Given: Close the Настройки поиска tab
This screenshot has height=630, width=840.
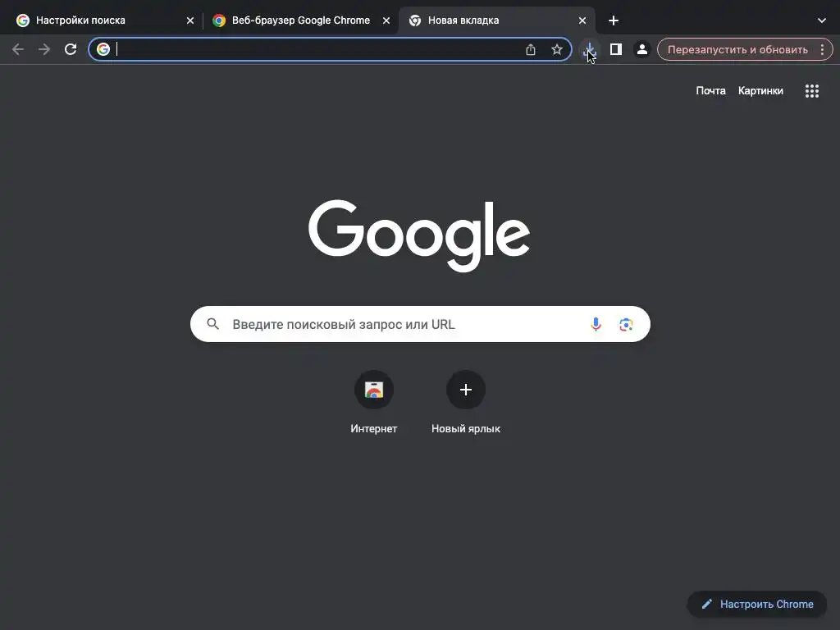Looking at the screenshot, I should (190, 21).
